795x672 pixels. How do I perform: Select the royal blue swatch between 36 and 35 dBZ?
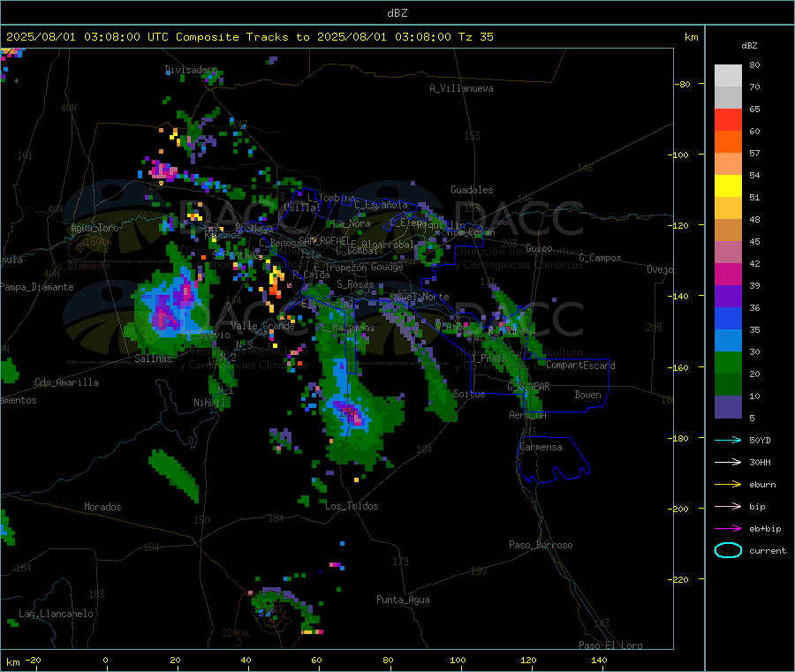click(728, 318)
